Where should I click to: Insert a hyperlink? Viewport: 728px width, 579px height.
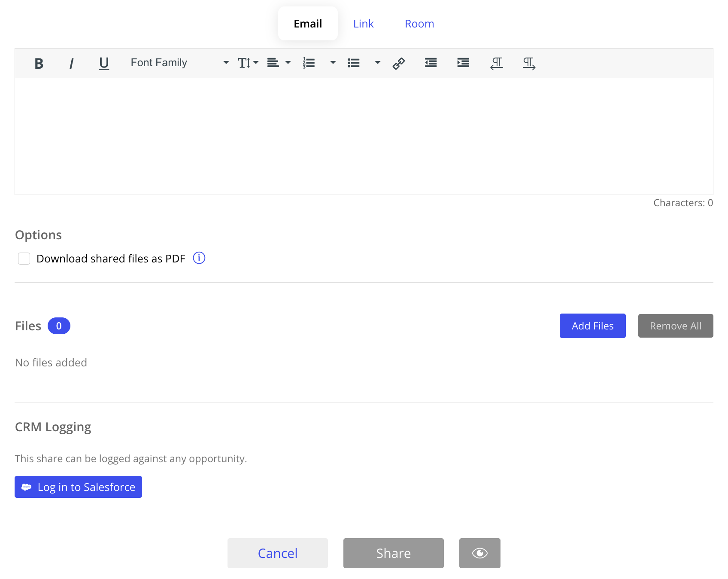click(399, 63)
